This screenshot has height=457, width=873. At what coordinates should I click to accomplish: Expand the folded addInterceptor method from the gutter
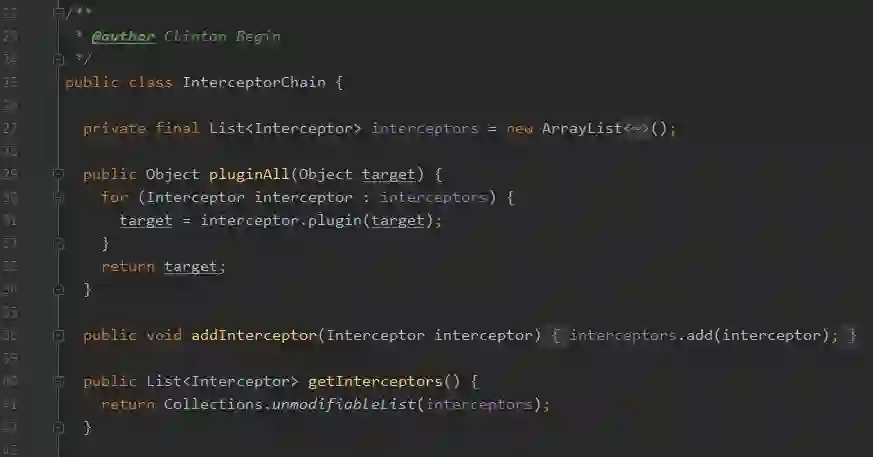point(58,335)
